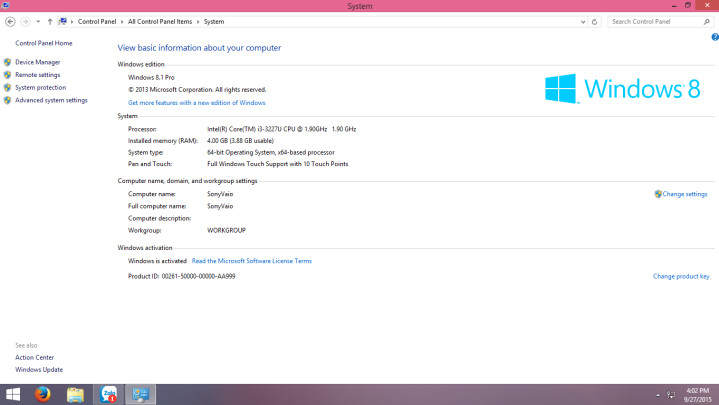Open the recent locations dropdown arrow

coord(38,21)
